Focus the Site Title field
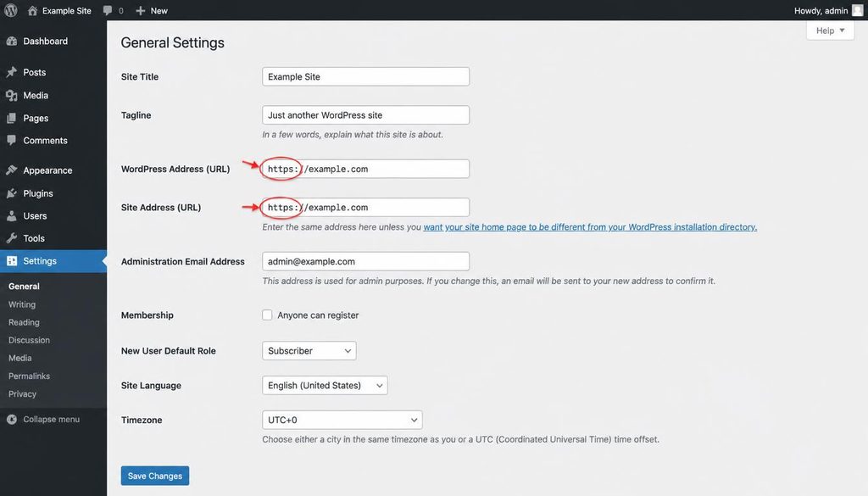868x496 pixels. (x=366, y=76)
